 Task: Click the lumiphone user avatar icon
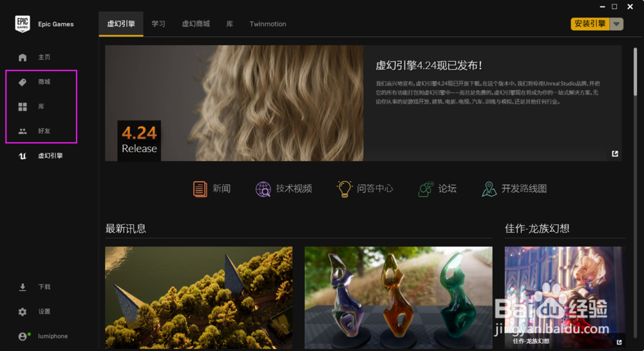23,336
